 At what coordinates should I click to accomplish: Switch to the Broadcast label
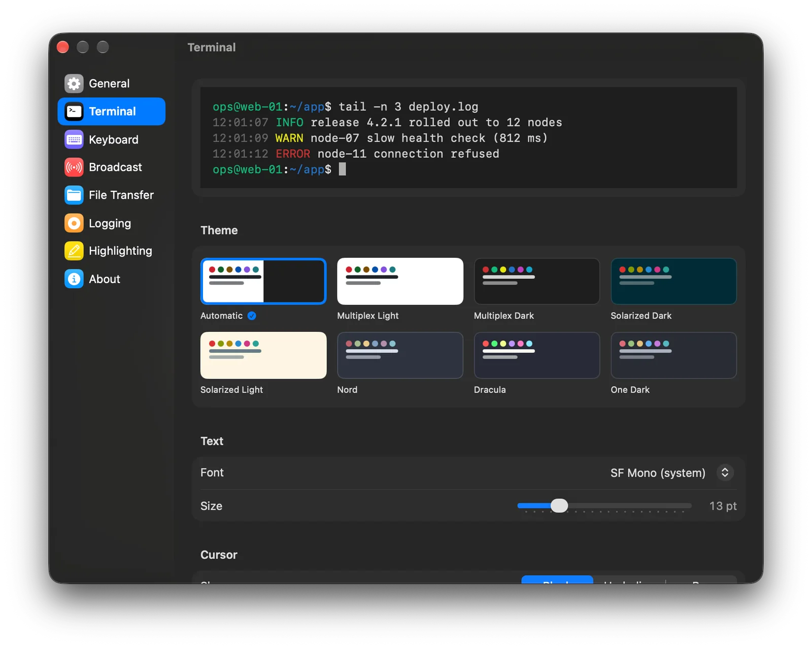point(115,167)
